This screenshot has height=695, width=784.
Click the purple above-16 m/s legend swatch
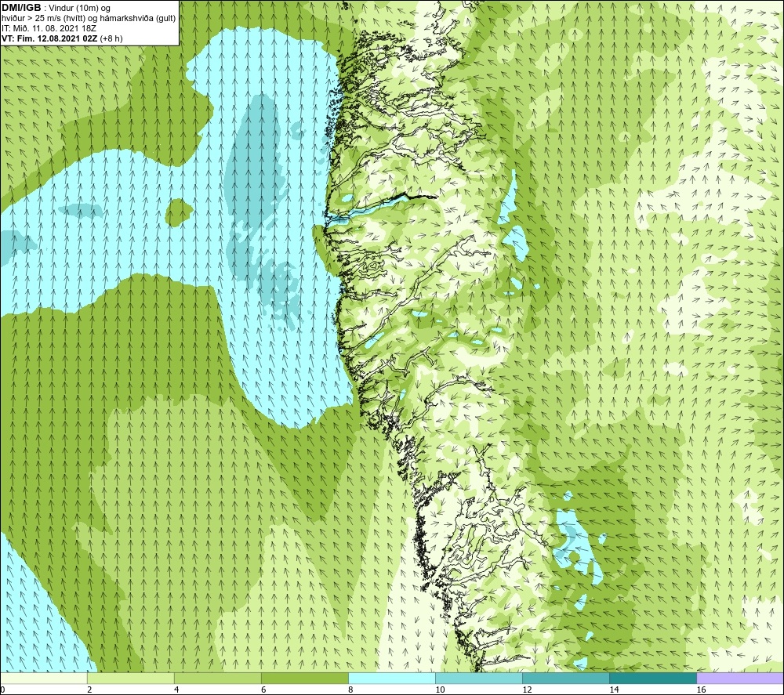click(740, 678)
